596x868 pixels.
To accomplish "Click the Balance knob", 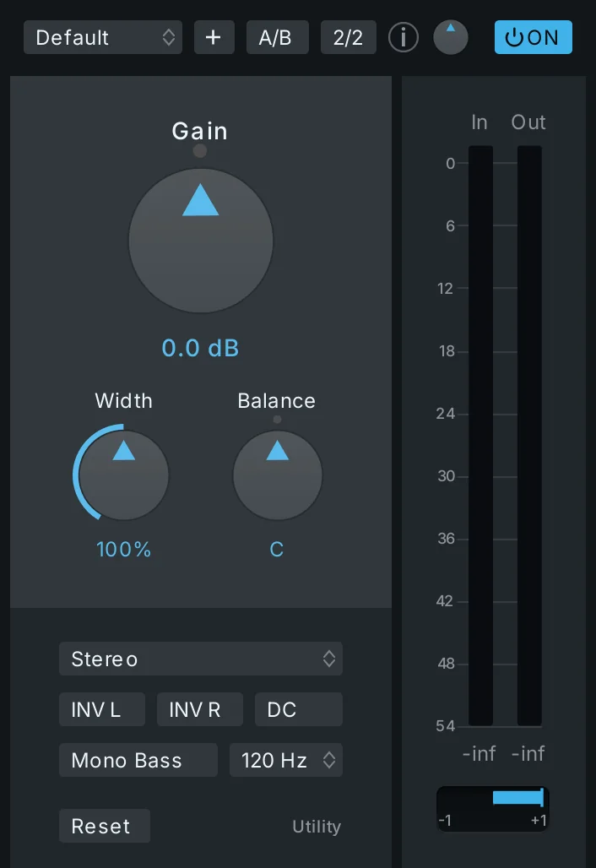I will 277,475.
